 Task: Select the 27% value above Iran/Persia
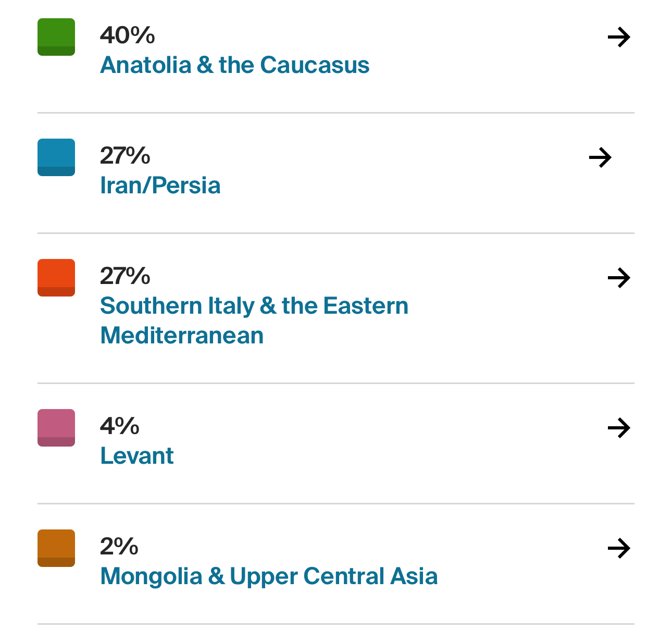[125, 156]
